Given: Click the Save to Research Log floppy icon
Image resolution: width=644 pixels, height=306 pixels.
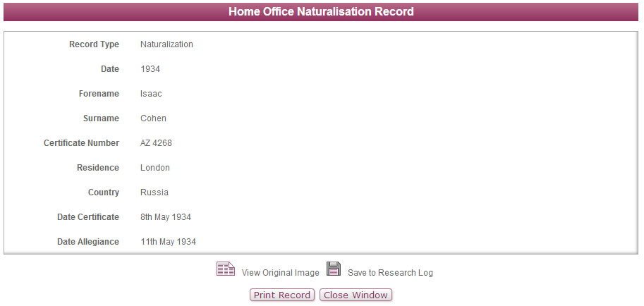Looking at the screenshot, I should [334, 269].
